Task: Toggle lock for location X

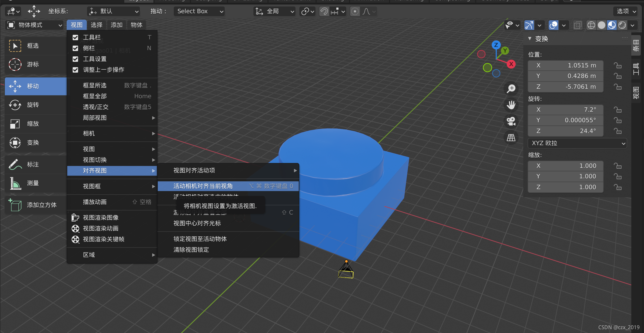Action: [618, 66]
